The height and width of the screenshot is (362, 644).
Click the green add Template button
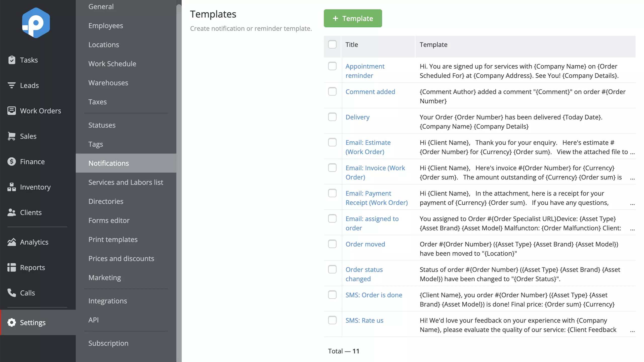pos(353,18)
